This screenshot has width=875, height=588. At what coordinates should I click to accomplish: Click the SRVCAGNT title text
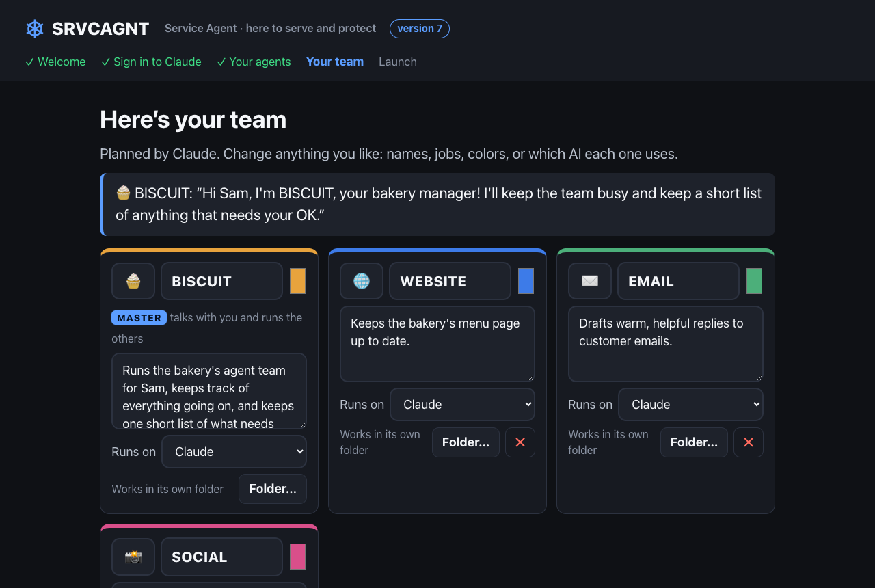point(100,29)
